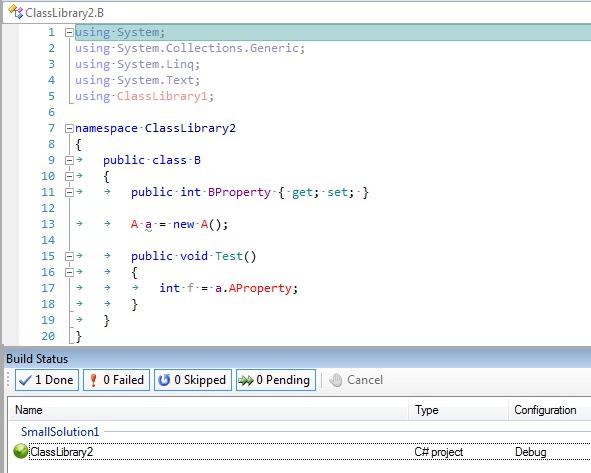Toggle the 0 Failed filter button
The height and width of the screenshot is (473, 591).
[116, 380]
